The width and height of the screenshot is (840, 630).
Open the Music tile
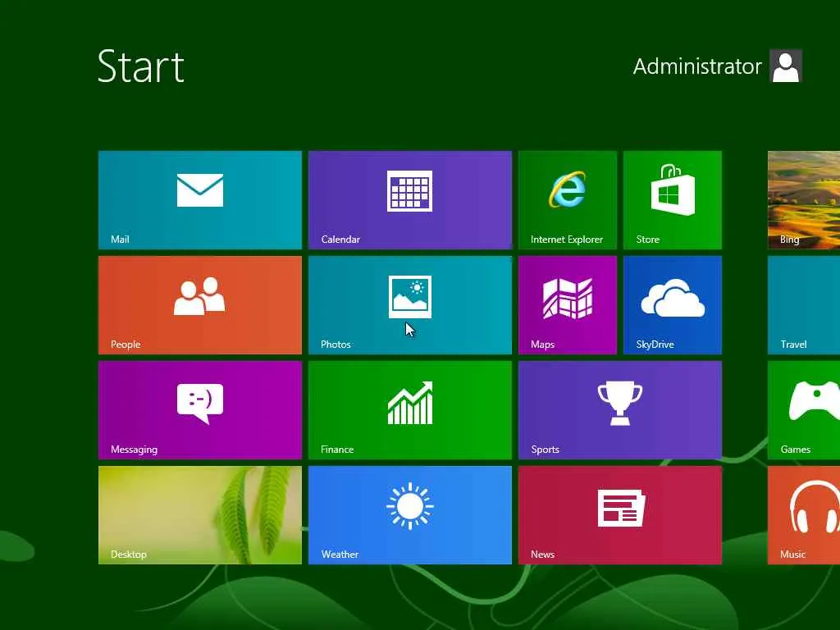[804, 515]
